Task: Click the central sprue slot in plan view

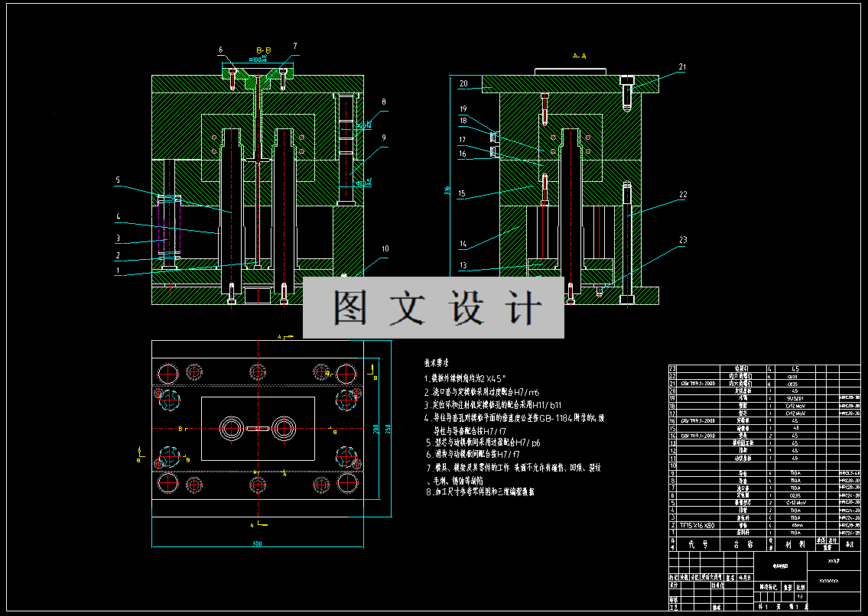Action: [258, 429]
